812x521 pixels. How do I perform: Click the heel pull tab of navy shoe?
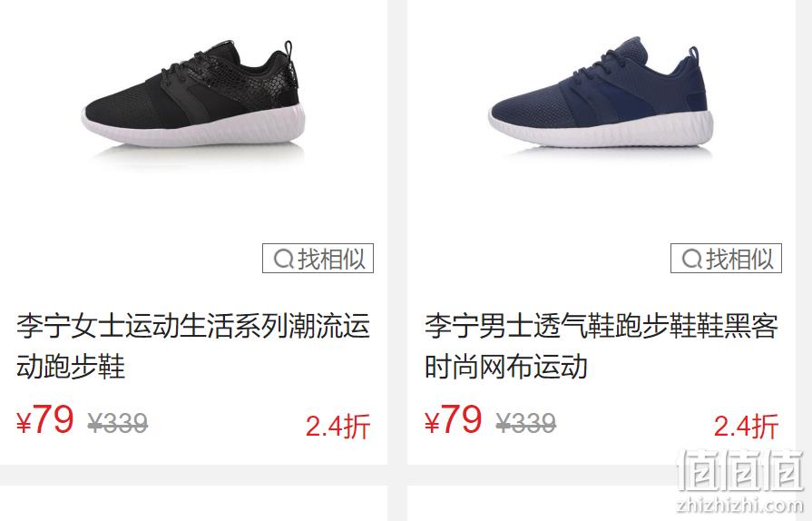click(693, 53)
